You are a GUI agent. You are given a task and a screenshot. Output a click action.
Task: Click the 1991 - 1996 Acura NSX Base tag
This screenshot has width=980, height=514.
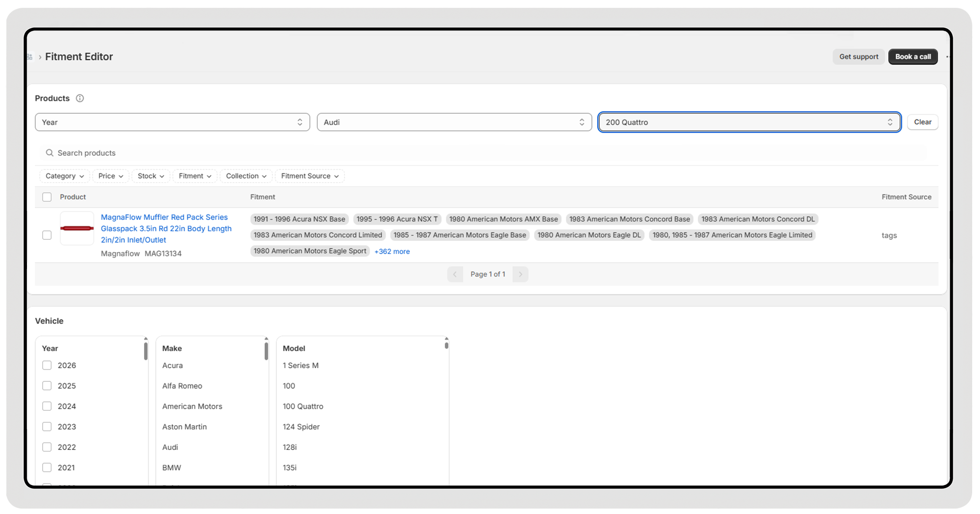coord(299,219)
